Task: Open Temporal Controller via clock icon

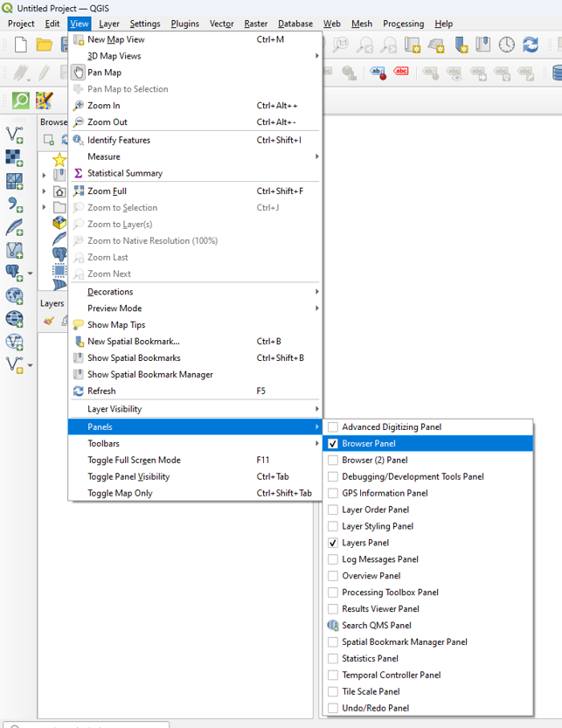Action: (x=507, y=45)
